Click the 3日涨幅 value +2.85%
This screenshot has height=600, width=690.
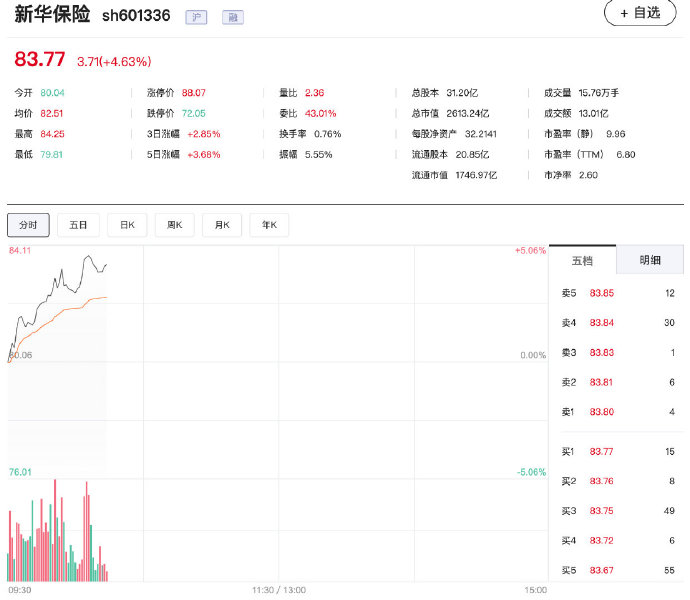click(x=204, y=134)
